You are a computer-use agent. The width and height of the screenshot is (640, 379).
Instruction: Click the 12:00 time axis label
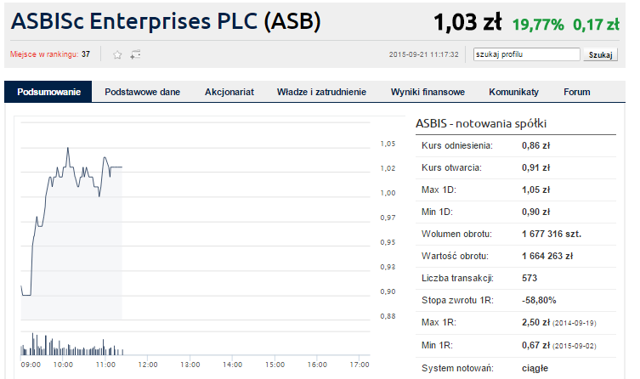[x=147, y=364]
